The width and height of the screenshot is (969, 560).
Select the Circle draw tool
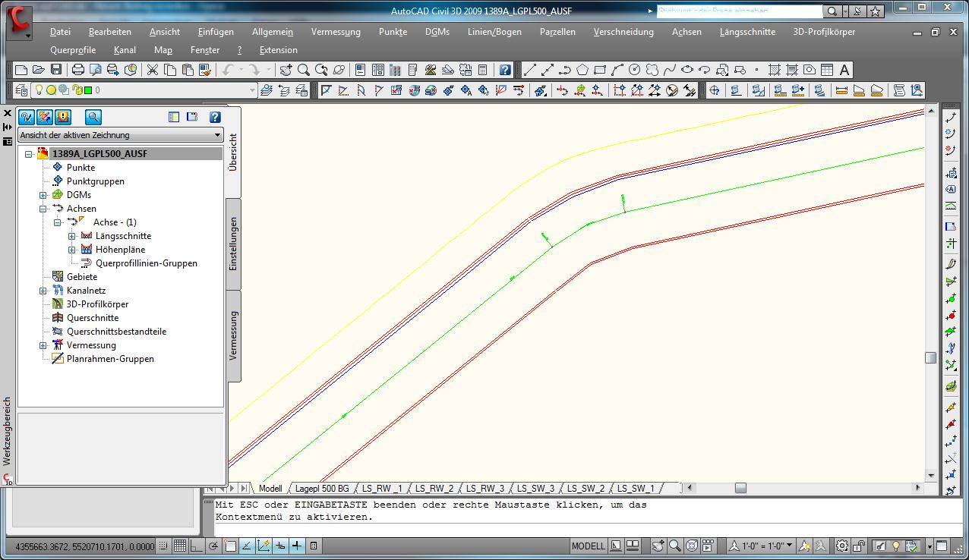click(x=635, y=70)
